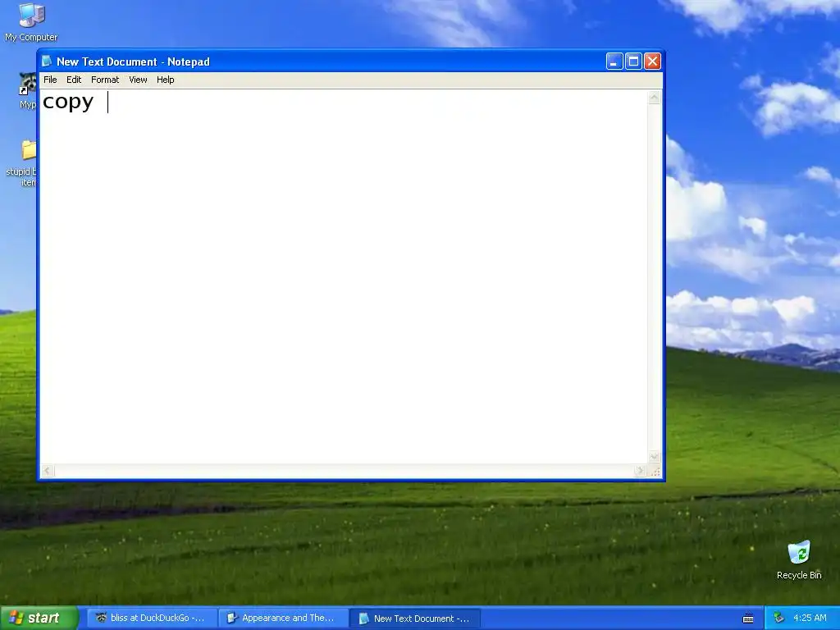840x630 pixels.
Task: Maximize the Notepad window
Action: click(633, 62)
